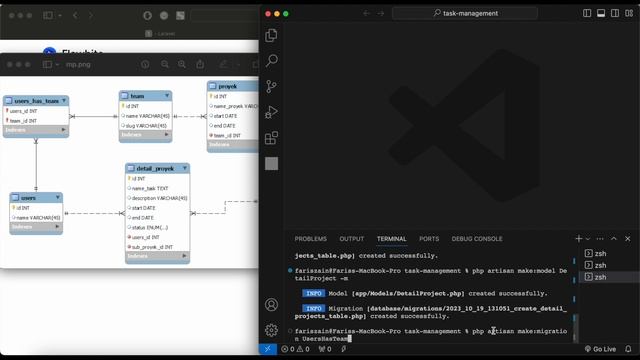Open the Extensions view
640x360 pixels.
click(x=271, y=138)
